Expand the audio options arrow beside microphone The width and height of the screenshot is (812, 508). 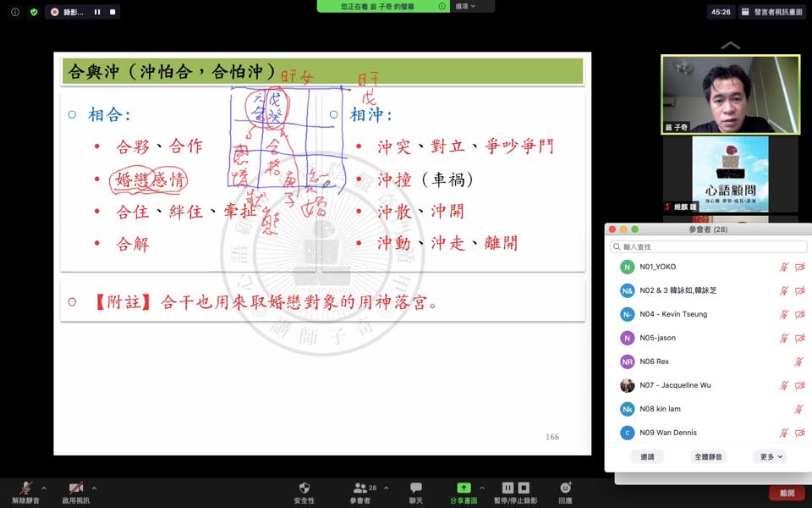(44, 488)
